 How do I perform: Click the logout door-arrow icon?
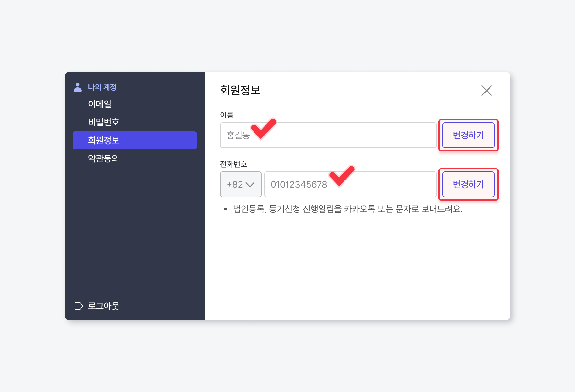[79, 306]
